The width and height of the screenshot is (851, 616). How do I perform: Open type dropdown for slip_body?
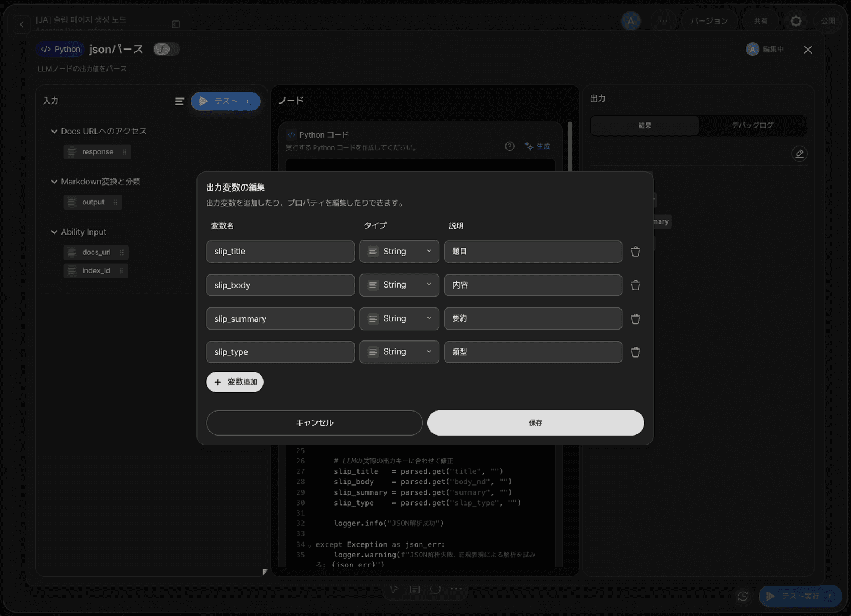coord(399,285)
